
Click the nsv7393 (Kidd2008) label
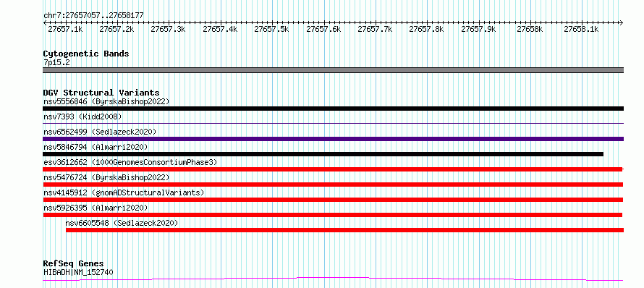click(x=82, y=117)
